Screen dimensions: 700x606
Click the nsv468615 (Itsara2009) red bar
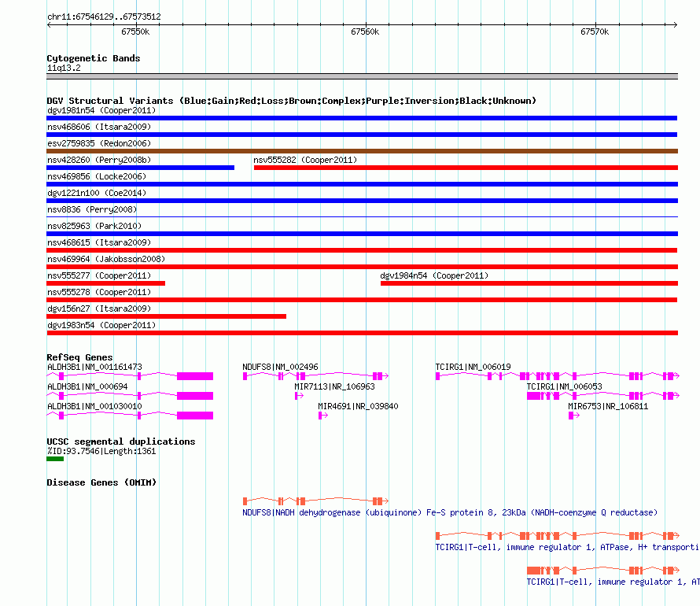pos(362,250)
